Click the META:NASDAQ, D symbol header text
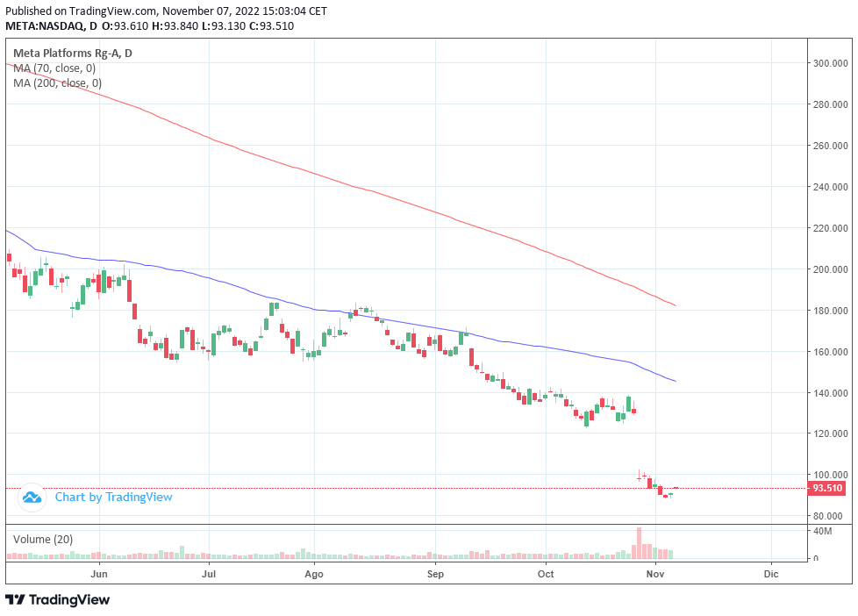858x616 pixels. click(x=51, y=25)
